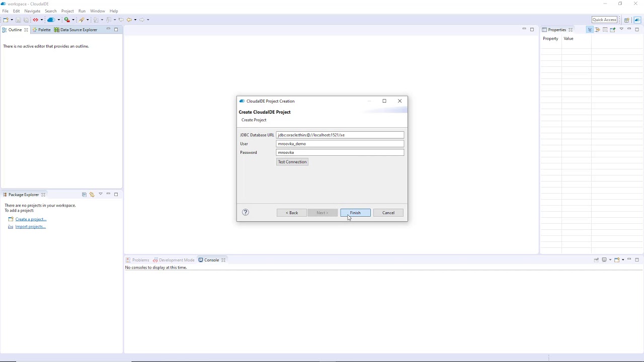Open the Navigate menu

[x=32, y=11]
